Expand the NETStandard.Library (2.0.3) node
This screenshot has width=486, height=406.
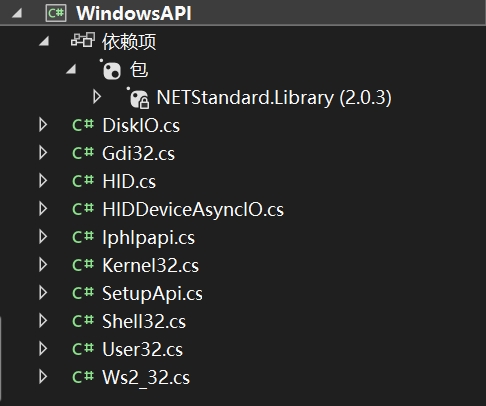97,97
